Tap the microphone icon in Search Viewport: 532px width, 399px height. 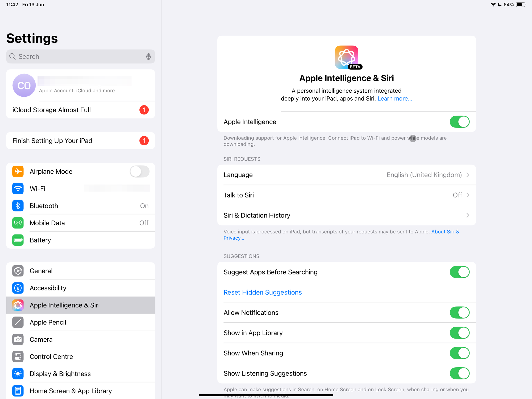pos(148,56)
